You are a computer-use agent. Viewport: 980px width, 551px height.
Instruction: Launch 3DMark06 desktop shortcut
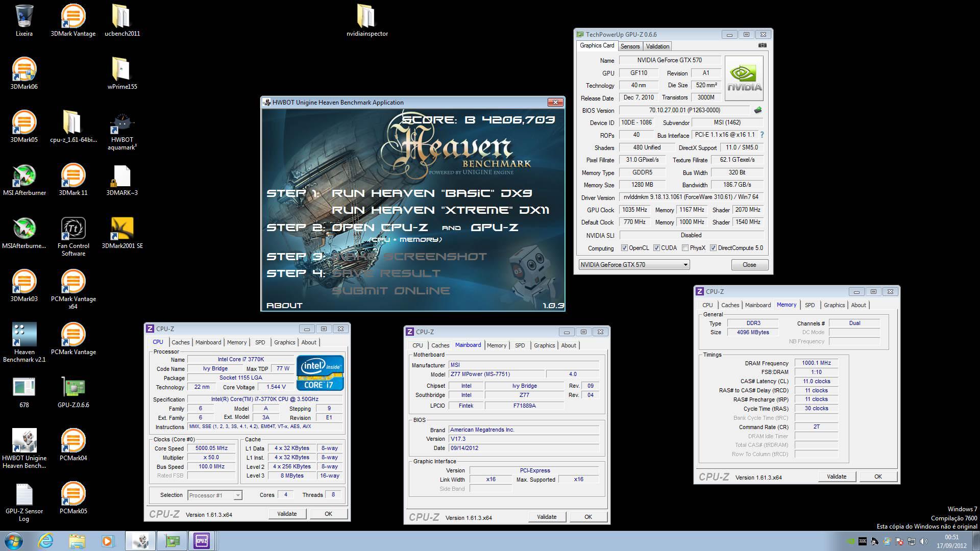(x=24, y=73)
